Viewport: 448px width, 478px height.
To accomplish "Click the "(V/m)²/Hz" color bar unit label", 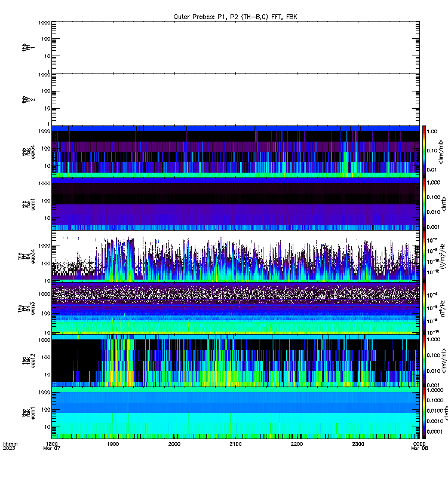I will coord(444,256).
